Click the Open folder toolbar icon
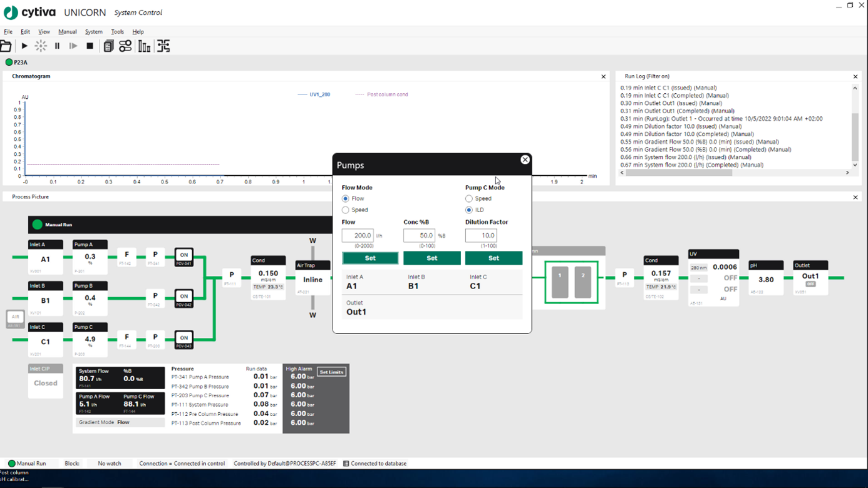Viewport: 868px width, 488px height. (6, 46)
